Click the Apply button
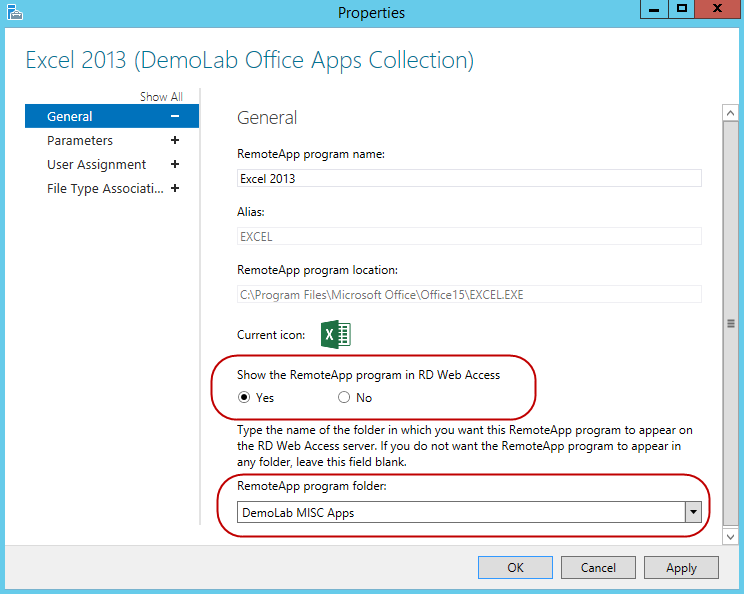The height and width of the screenshot is (594, 744). (x=681, y=567)
